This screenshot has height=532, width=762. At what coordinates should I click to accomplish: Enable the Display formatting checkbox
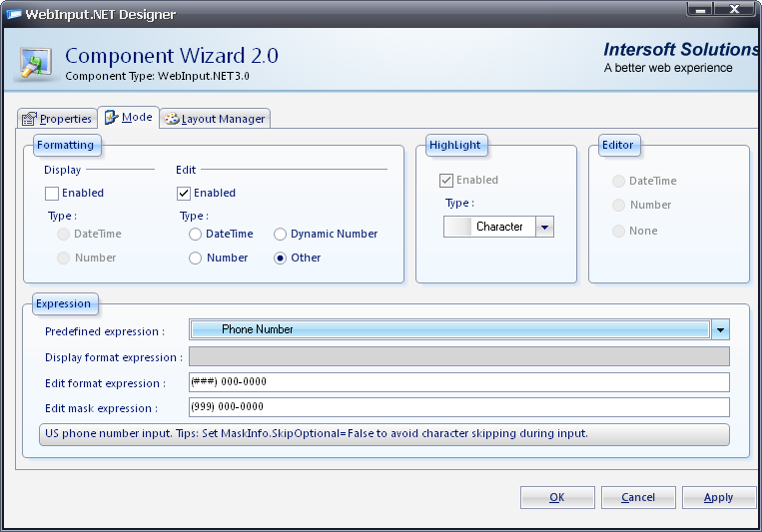[x=52, y=194]
